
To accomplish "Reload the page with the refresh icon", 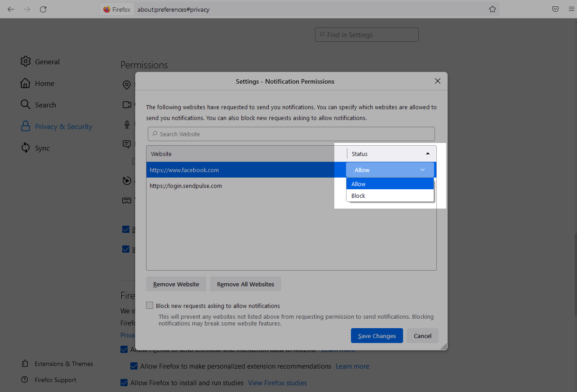I will click(43, 9).
